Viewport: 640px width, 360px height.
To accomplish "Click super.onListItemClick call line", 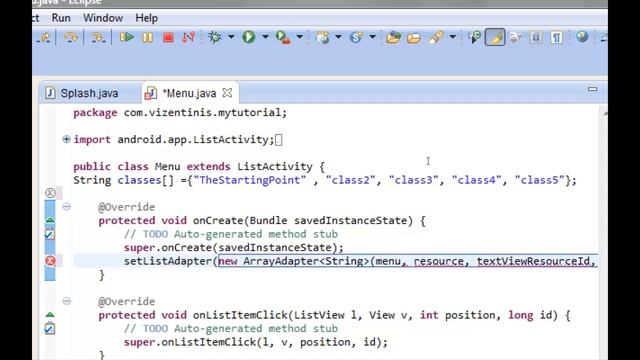I will [256, 342].
